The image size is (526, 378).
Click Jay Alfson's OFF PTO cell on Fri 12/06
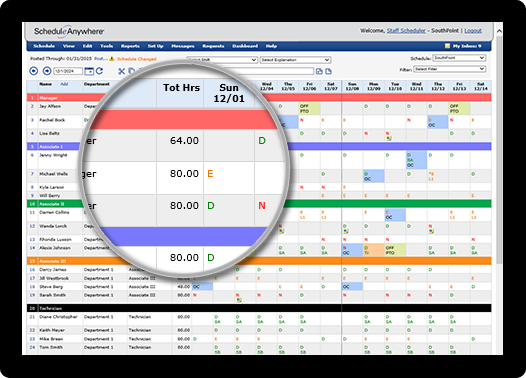click(309, 108)
